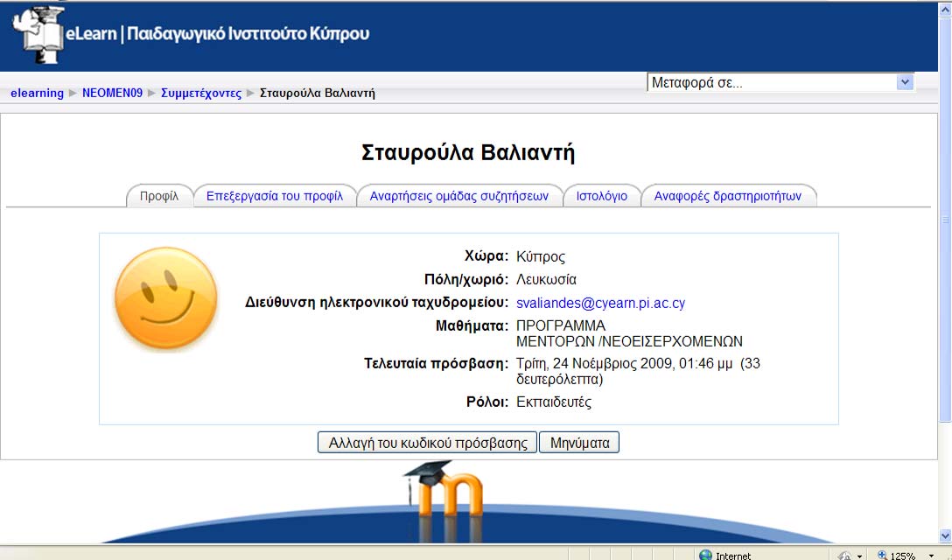Viewport: 952px width, 560px height.
Task: Click the 'Μηνύματα' button
Action: click(579, 443)
